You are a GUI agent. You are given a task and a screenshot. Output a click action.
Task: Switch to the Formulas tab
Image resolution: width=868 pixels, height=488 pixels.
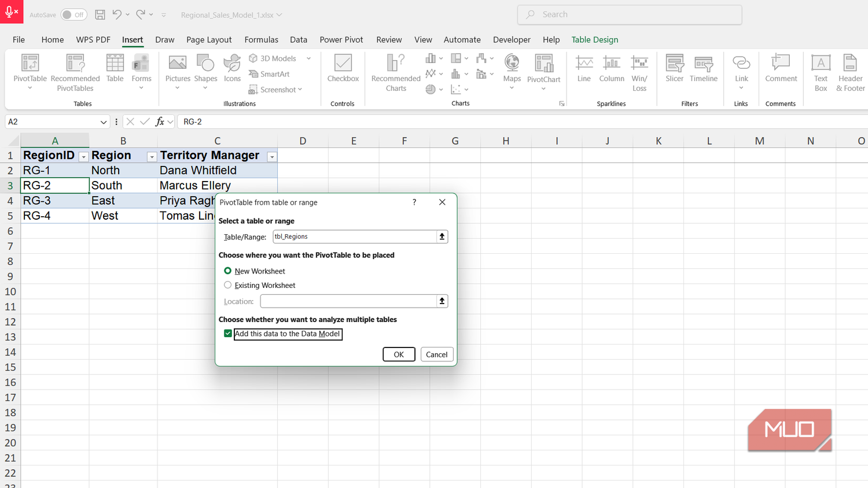(261, 39)
